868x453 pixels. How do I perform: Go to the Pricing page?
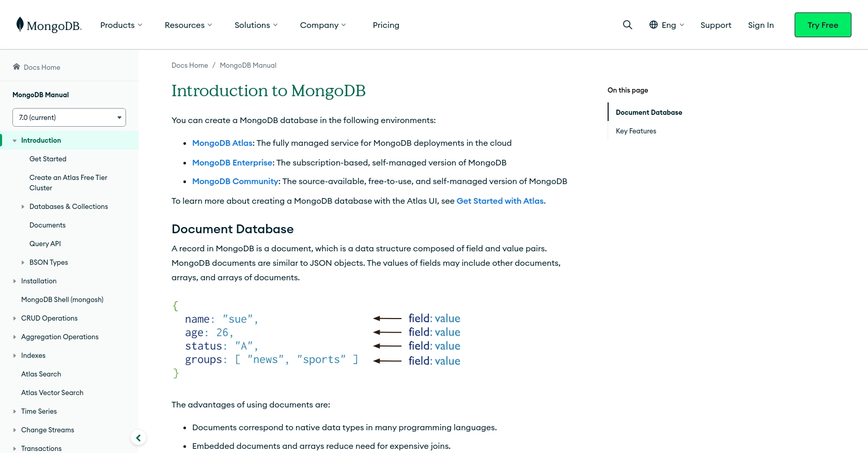click(386, 25)
